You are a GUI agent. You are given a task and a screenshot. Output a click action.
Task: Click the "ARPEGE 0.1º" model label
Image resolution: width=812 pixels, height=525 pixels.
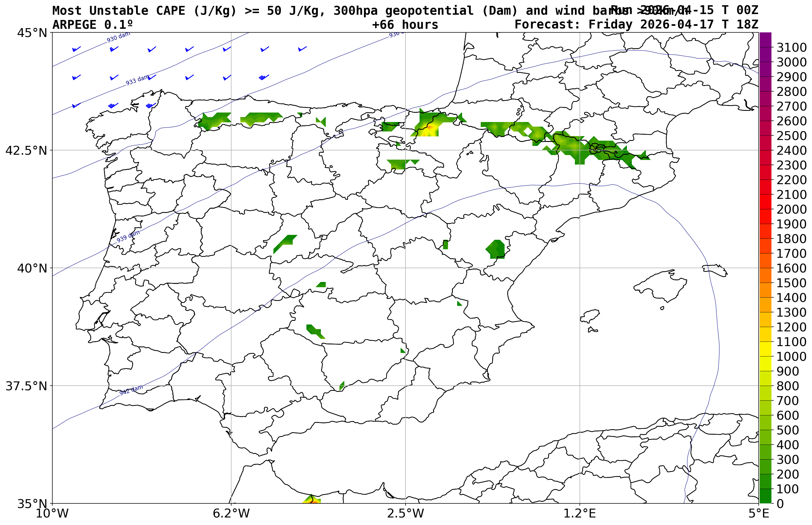tap(92, 25)
